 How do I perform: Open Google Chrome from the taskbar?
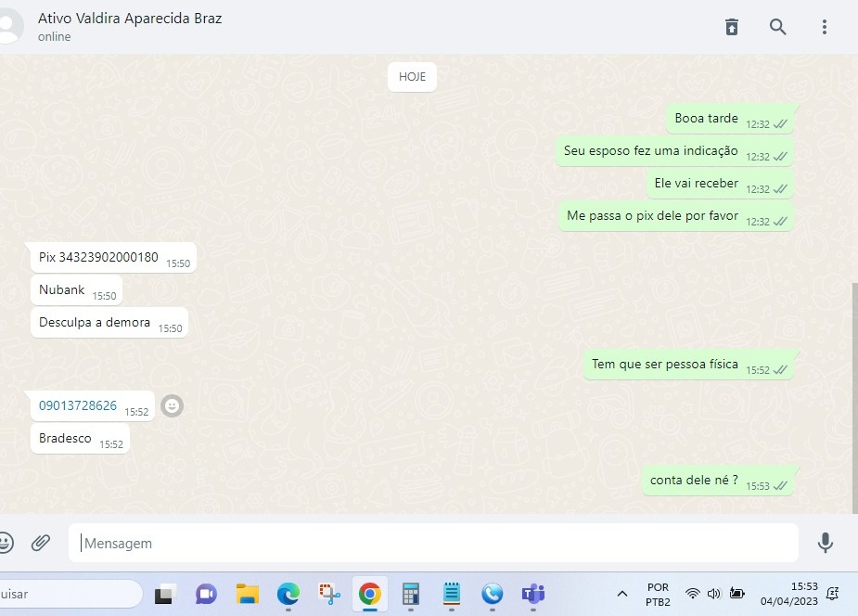point(370,594)
